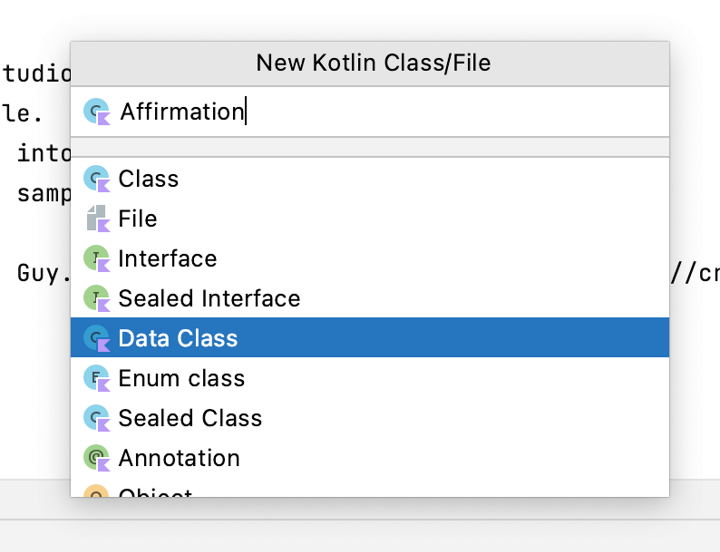This screenshot has height=552, width=720.
Task: Choose File from the type list
Action: [x=137, y=219]
